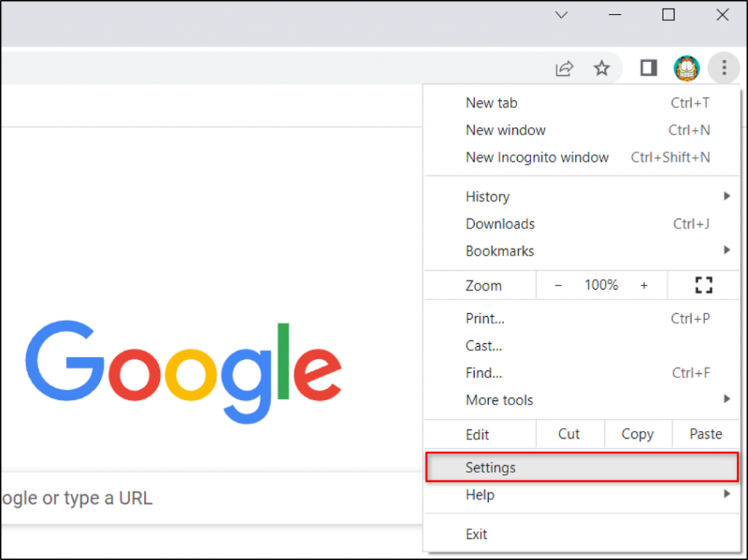748x560 pixels.
Task: Open the three-dot Chrome menu icon
Action: tap(724, 67)
